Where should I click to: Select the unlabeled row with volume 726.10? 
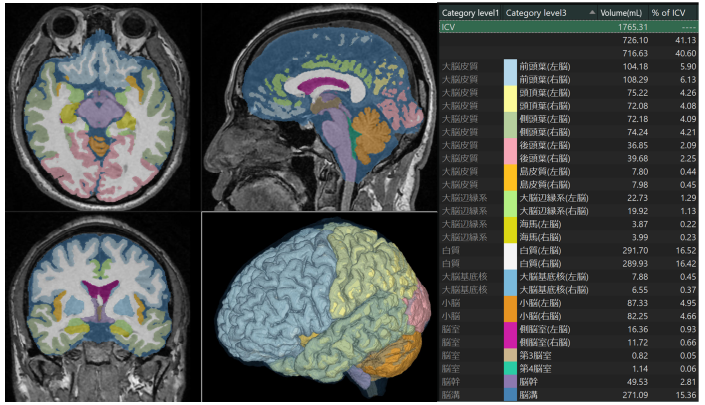(x=569, y=40)
